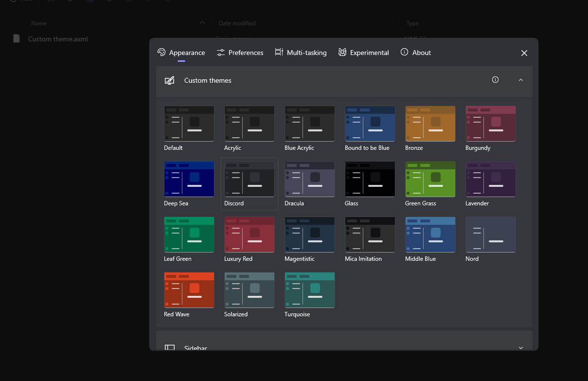Viewport: 588px width, 381px height.
Task: Expand the Sidebar section
Action: (x=521, y=348)
